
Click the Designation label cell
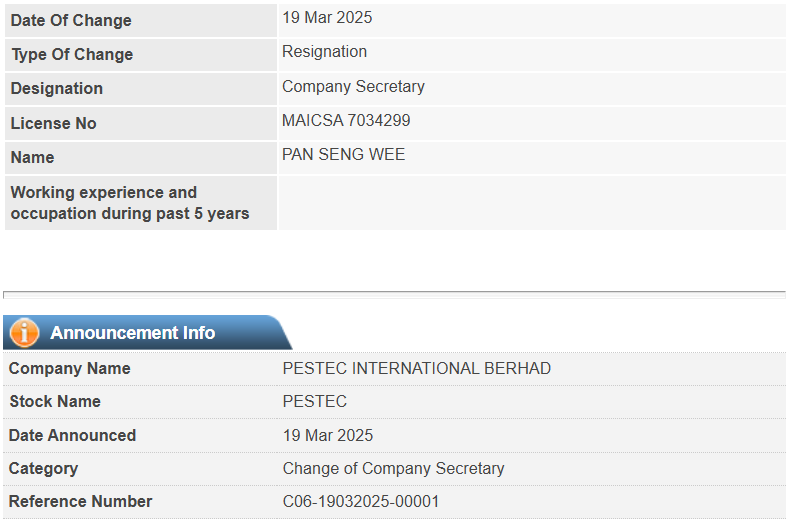(x=141, y=88)
